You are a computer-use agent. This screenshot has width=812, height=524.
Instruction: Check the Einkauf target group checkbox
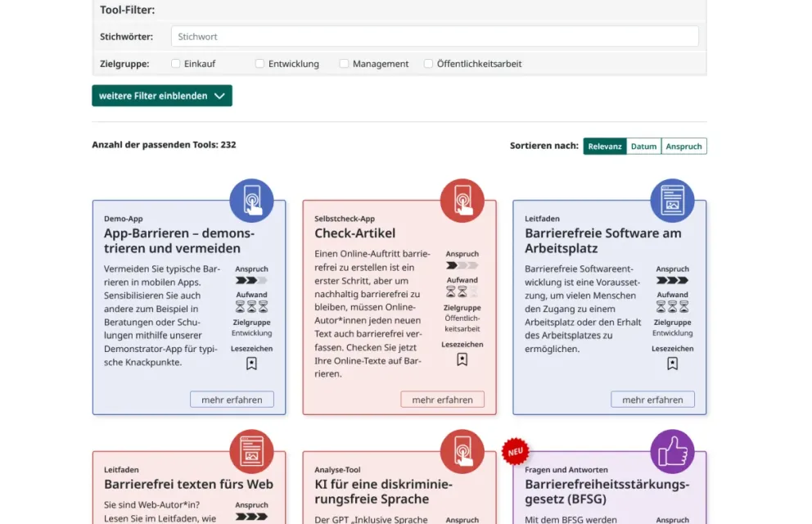(x=175, y=63)
